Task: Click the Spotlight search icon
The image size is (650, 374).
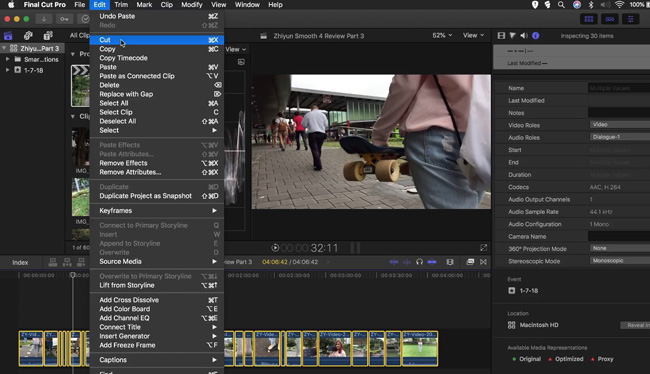Action: click(x=561, y=5)
